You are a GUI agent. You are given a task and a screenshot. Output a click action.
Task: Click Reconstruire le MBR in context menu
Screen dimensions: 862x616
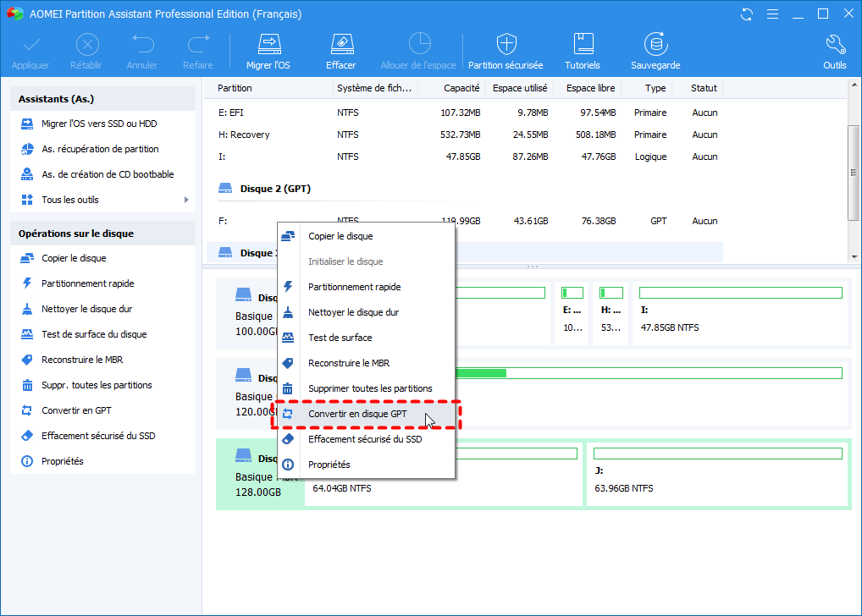click(x=366, y=363)
